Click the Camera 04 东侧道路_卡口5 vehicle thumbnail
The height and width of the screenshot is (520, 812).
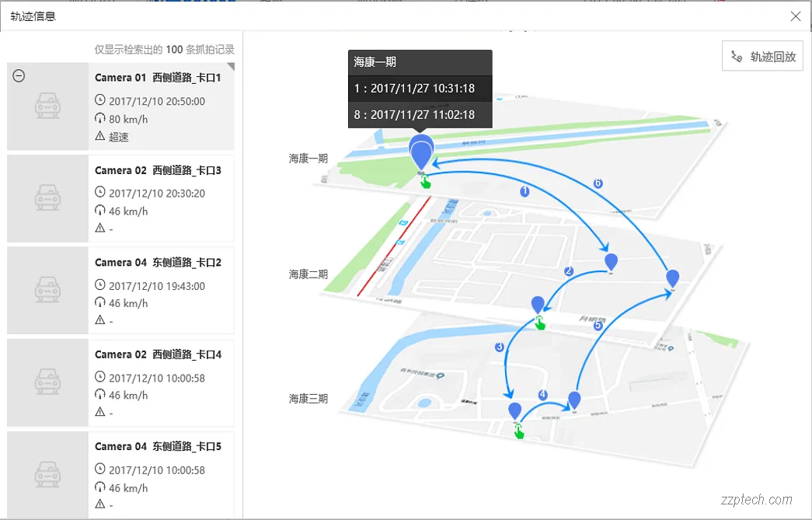tap(48, 474)
